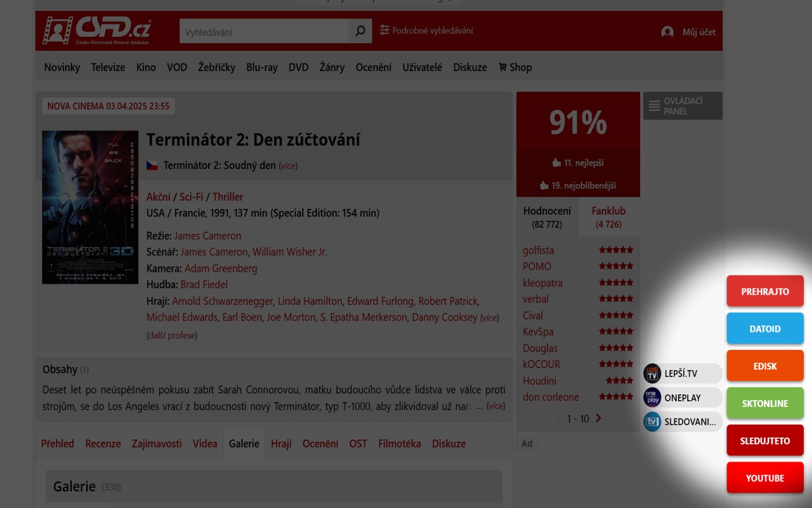Open the Žánry menu
The height and width of the screenshot is (508, 812).
coord(332,67)
